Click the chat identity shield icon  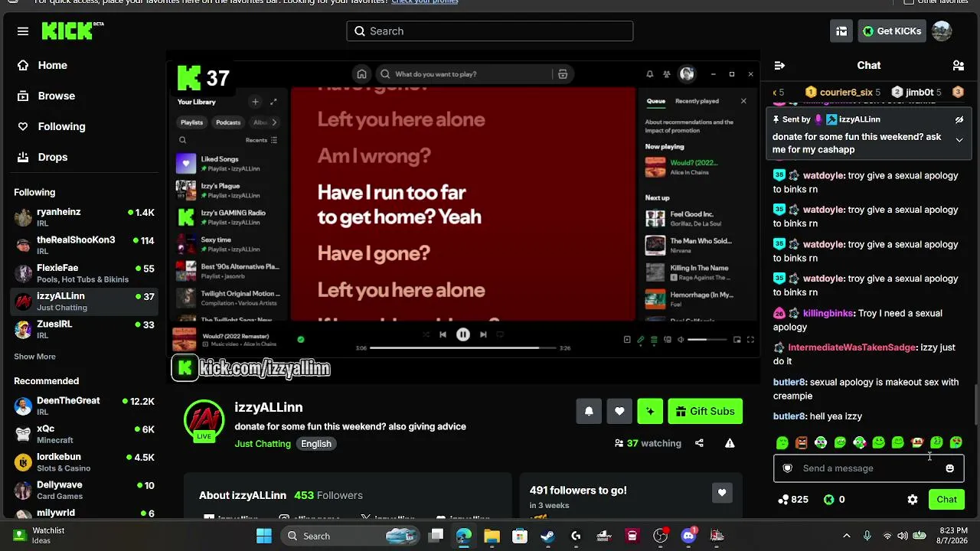787,468
